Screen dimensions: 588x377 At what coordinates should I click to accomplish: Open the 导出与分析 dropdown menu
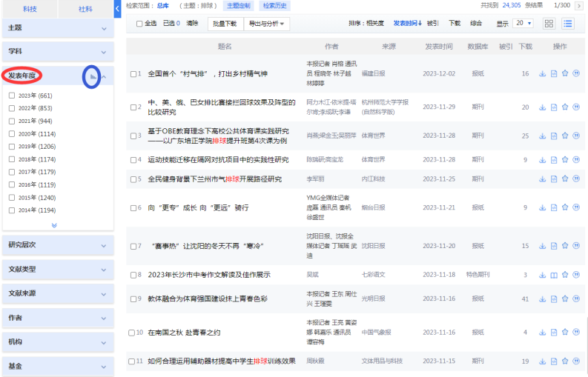click(x=267, y=24)
